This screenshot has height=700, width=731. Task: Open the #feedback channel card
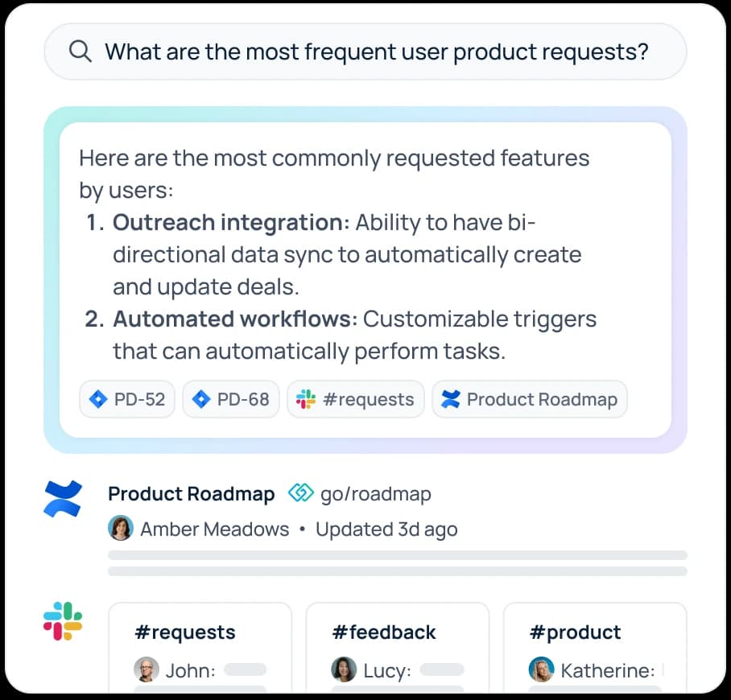point(398,648)
